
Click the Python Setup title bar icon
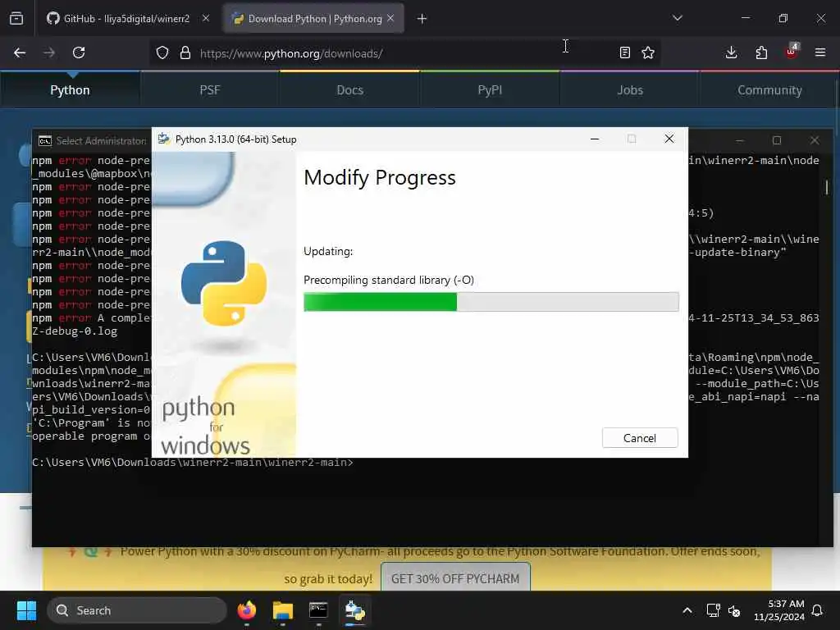pyautogui.click(x=164, y=139)
